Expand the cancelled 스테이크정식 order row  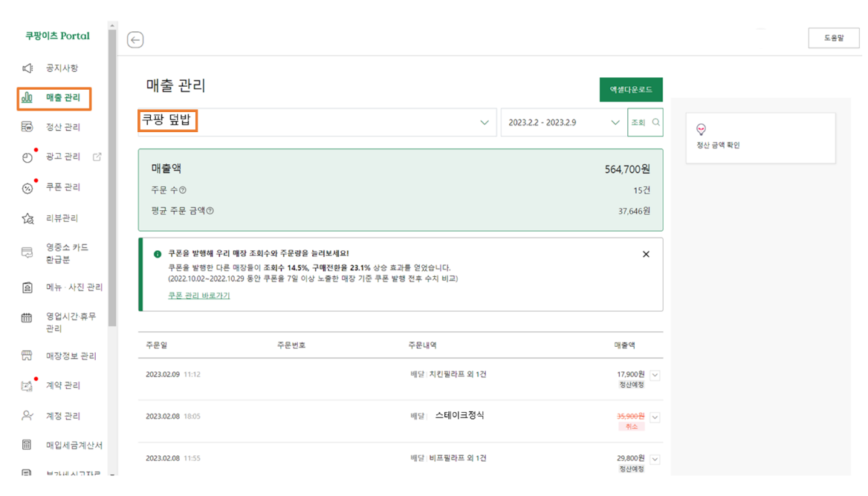click(655, 417)
